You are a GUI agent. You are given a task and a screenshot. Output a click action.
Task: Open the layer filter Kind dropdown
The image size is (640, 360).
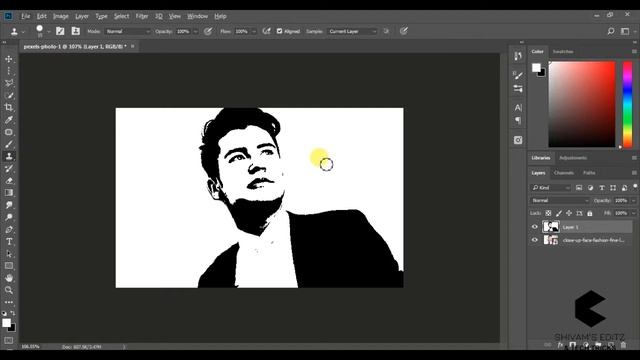pos(551,188)
